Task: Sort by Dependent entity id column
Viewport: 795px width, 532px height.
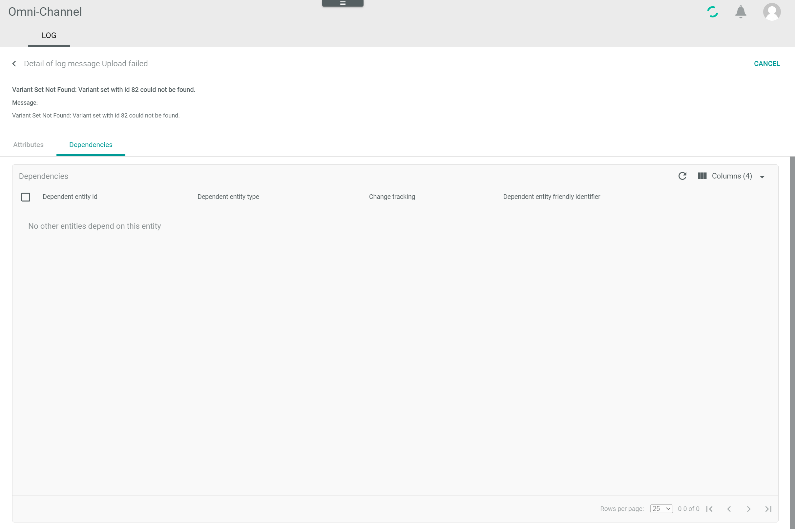Action: pos(70,197)
